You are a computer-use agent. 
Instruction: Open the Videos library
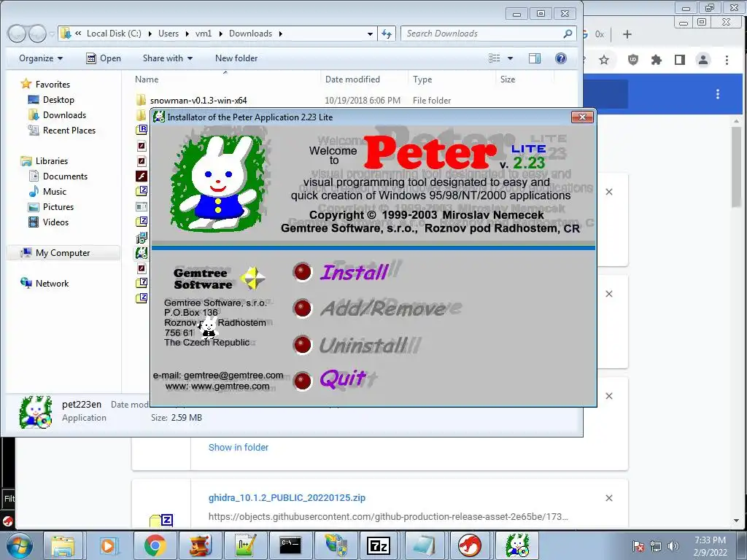point(55,222)
